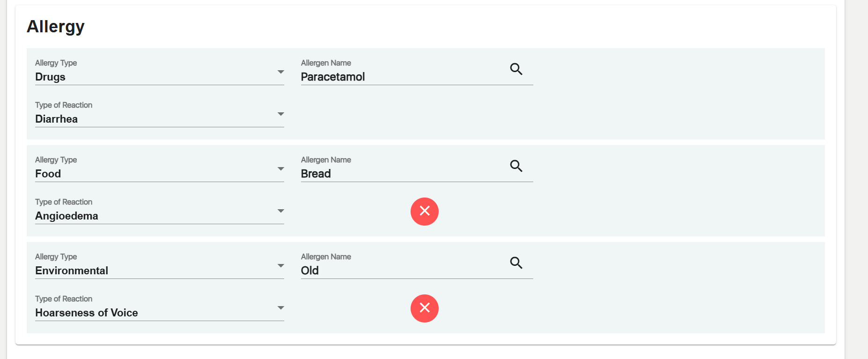Focus the Paracetamol allergen name field
Viewport: 868px width, 359px height.
point(403,77)
